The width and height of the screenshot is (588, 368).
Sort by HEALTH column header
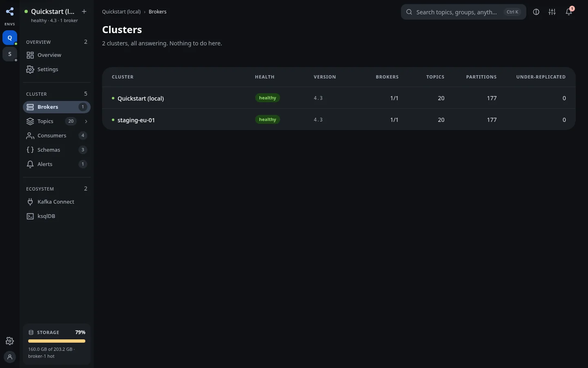tap(265, 77)
